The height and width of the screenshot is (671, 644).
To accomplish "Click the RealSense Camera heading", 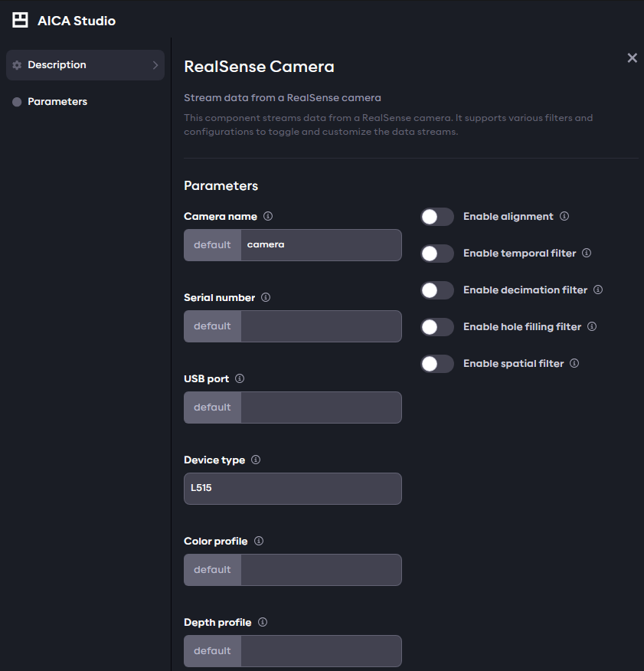I will click(259, 67).
